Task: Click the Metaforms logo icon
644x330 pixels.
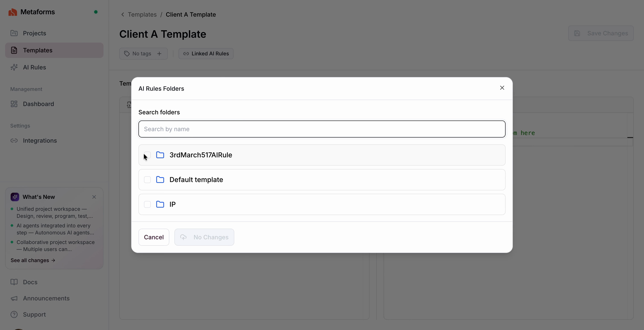Action: click(13, 12)
